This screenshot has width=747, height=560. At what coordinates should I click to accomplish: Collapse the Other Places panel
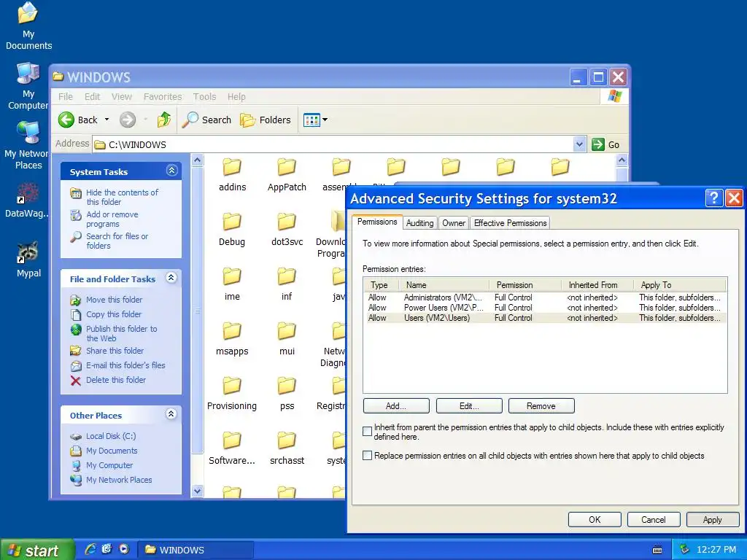[x=171, y=414]
